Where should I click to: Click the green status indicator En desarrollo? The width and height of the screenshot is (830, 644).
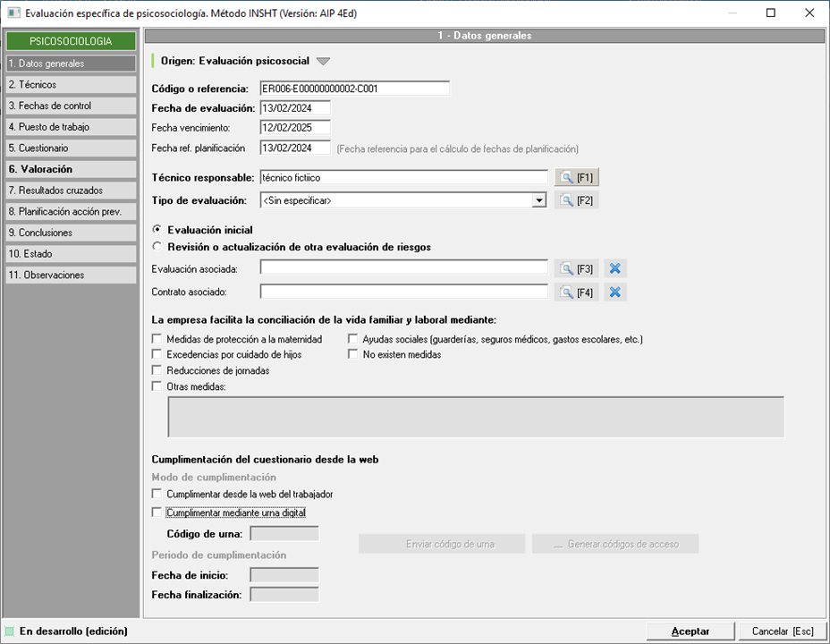tap(10, 631)
